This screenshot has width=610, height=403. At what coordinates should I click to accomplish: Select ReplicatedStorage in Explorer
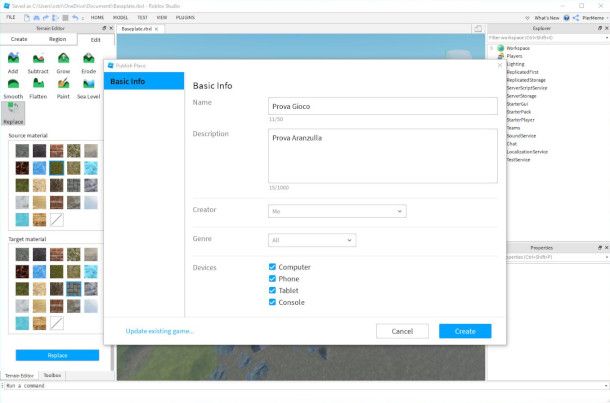click(x=526, y=80)
